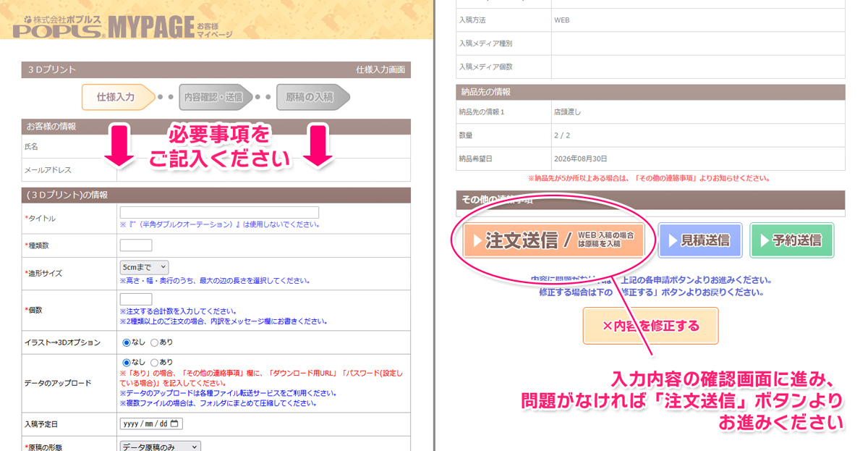Click the POPLS MYPAGE logo
This screenshot has height=451, width=868.
pos(124,25)
